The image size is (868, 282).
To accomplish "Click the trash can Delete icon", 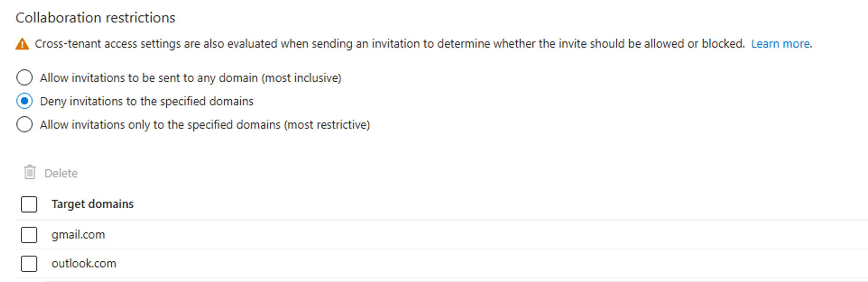I will coord(30,173).
